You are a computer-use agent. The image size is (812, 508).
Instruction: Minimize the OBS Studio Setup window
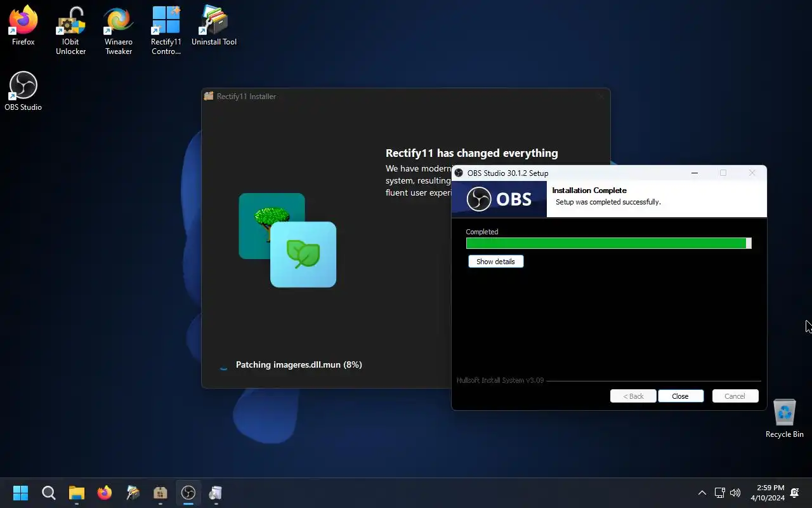click(695, 173)
